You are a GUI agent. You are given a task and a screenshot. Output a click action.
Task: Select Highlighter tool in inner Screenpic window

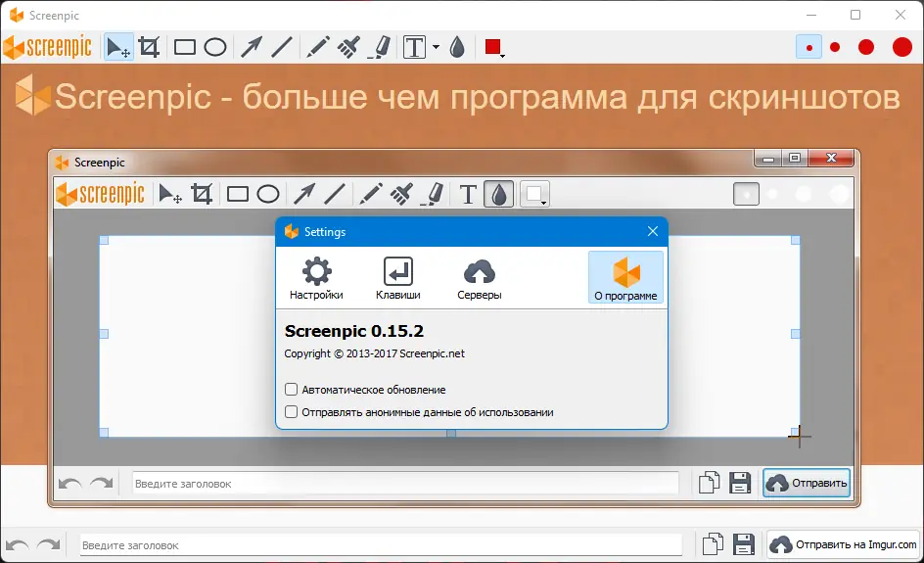432,194
